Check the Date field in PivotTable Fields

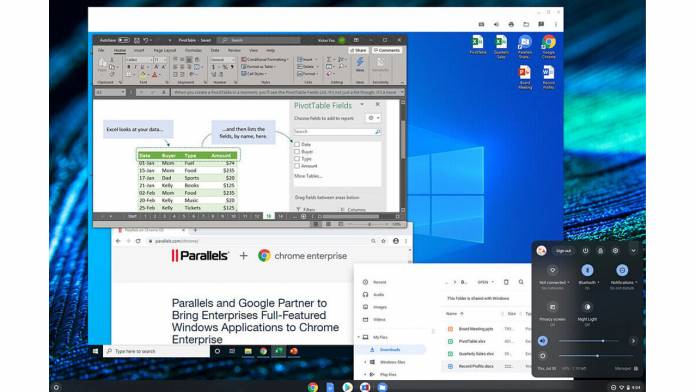click(297, 144)
